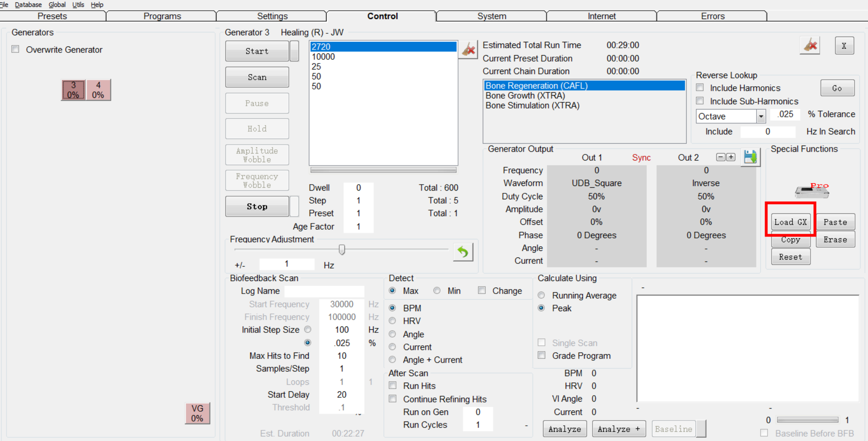Screen dimensions: 868x441
Task: Click the Scan button
Action: point(257,77)
